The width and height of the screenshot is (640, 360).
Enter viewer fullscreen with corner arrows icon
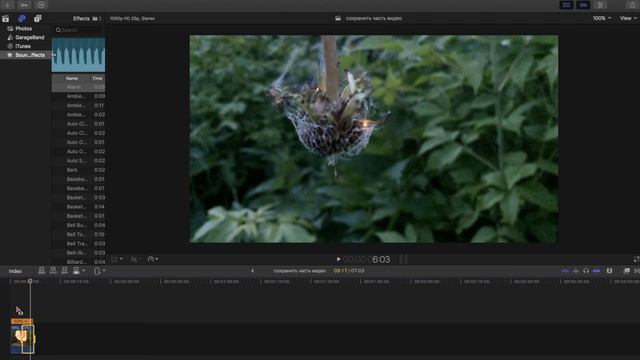coord(636,259)
